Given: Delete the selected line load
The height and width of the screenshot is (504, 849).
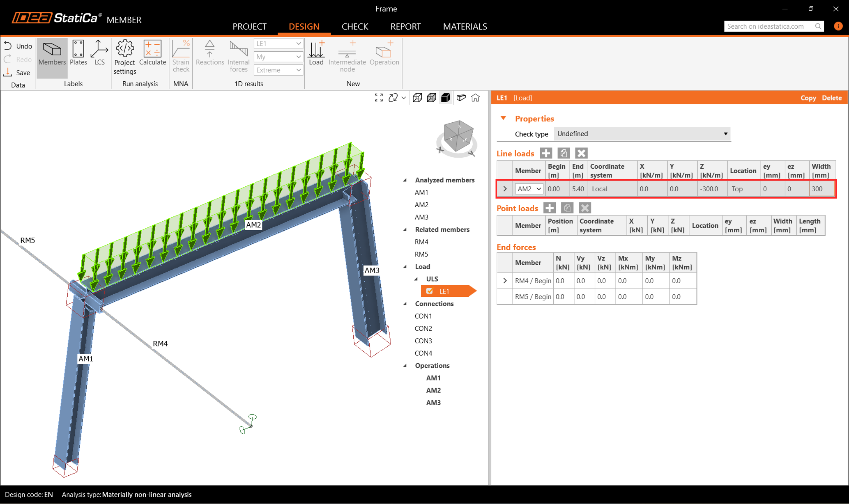Looking at the screenshot, I should 581,153.
